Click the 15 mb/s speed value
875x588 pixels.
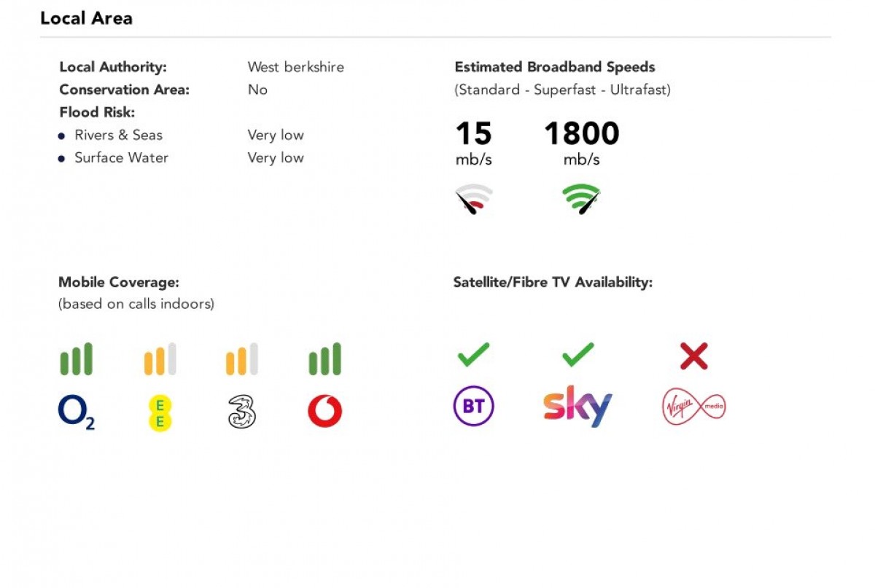tap(474, 134)
